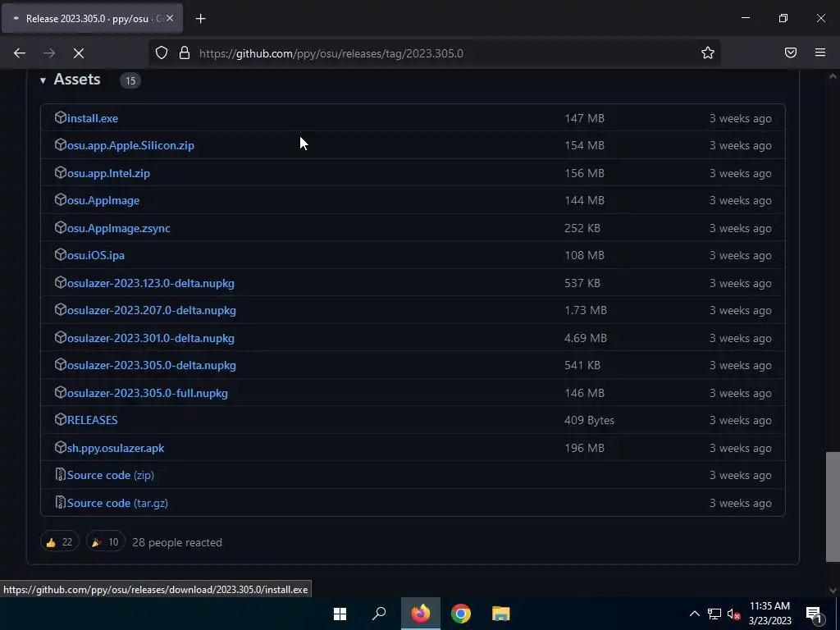Click file icon beside Source code (tar.gz)
Viewport: 840px width, 630px height.
click(x=61, y=503)
